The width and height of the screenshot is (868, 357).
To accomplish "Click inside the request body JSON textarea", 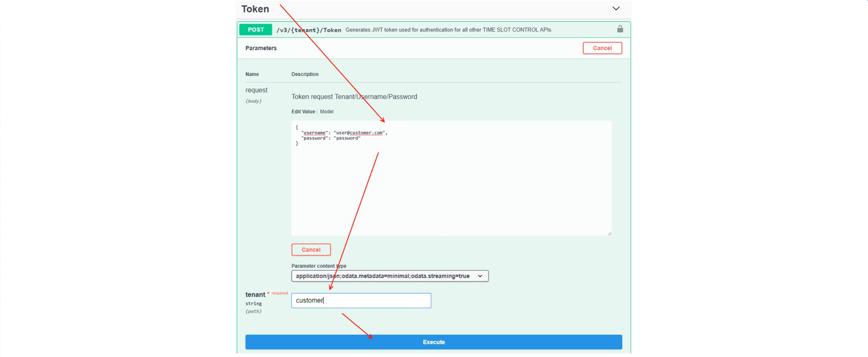I will tap(451, 190).
